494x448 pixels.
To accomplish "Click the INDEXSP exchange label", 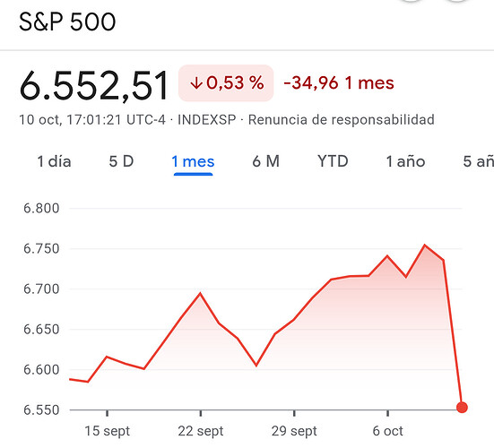I will [207, 120].
